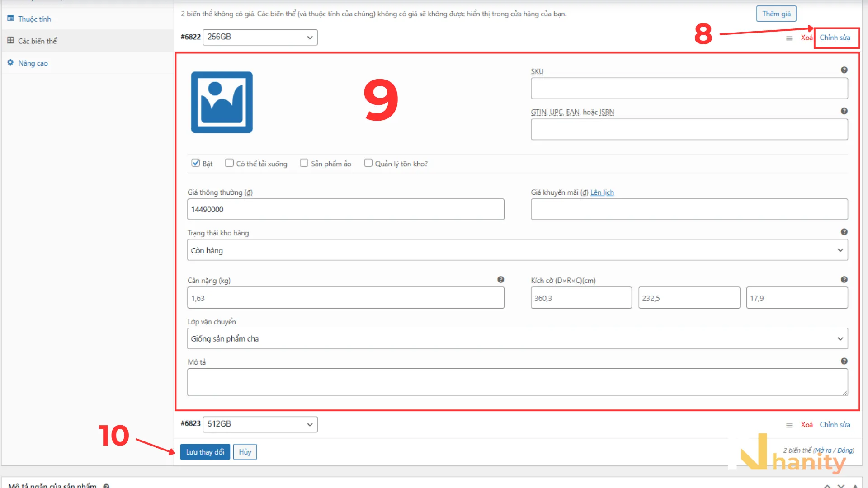Click the Lên lịch link
868x488 pixels.
(x=602, y=192)
